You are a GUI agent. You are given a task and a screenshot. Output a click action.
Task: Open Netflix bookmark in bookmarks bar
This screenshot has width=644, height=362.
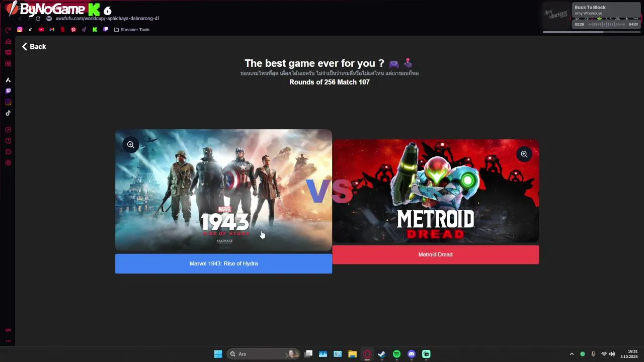coord(62,30)
